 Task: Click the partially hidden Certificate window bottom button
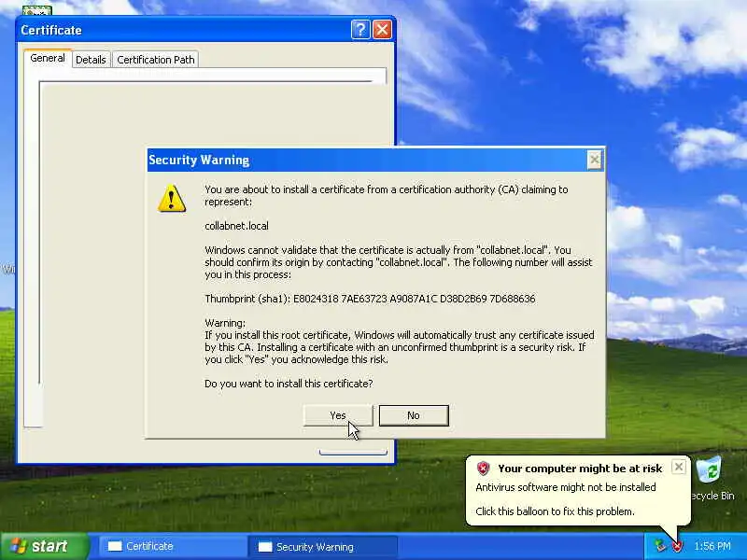[x=353, y=452]
